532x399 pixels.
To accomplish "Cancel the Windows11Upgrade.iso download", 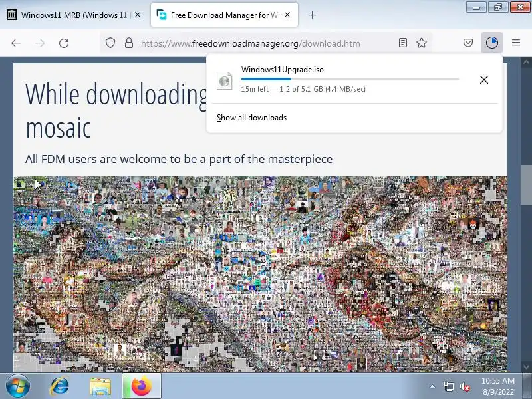I will click(484, 80).
